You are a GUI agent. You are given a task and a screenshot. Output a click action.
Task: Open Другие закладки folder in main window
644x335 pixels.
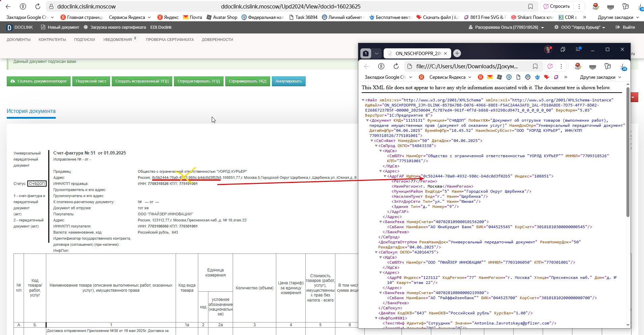pyautogui.click(x=618, y=17)
